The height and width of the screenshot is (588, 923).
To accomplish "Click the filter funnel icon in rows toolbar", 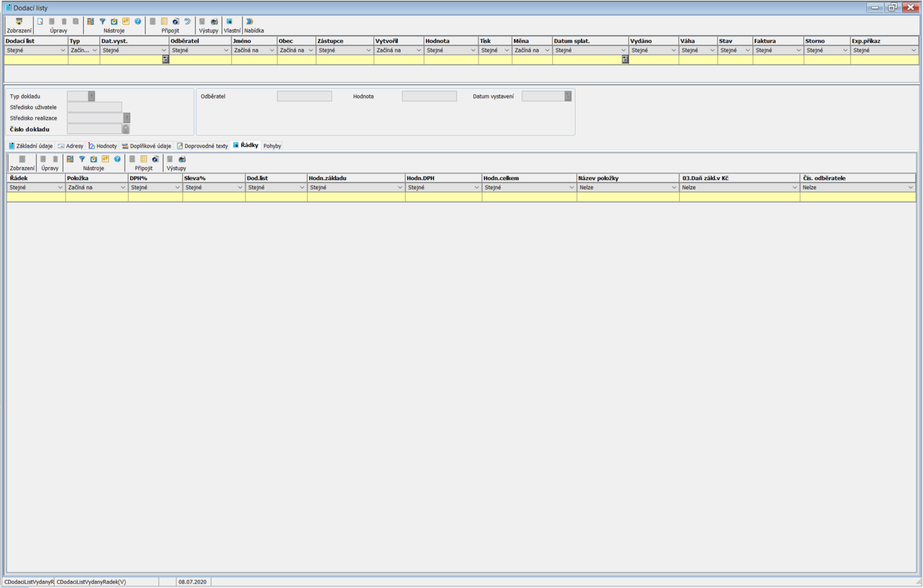I will pos(82,160).
